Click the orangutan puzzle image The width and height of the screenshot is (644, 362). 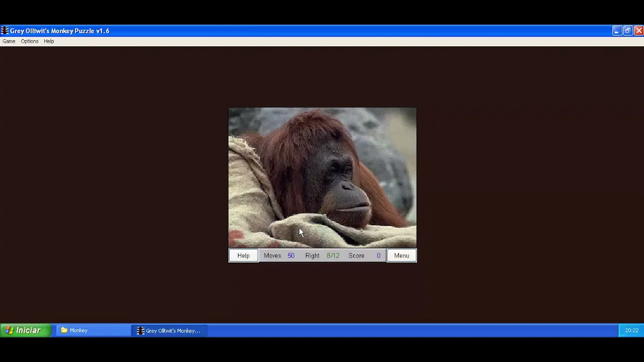click(x=323, y=177)
